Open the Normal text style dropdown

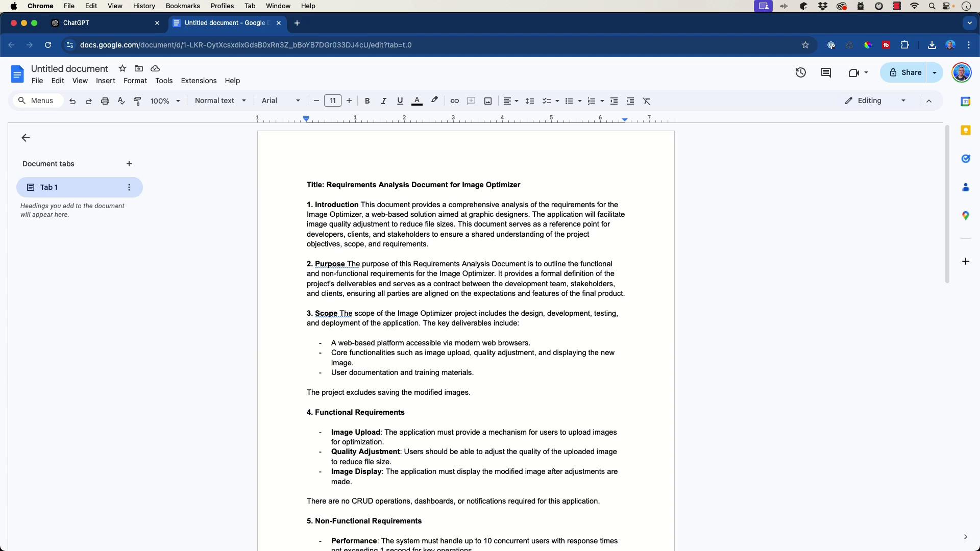(220, 101)
